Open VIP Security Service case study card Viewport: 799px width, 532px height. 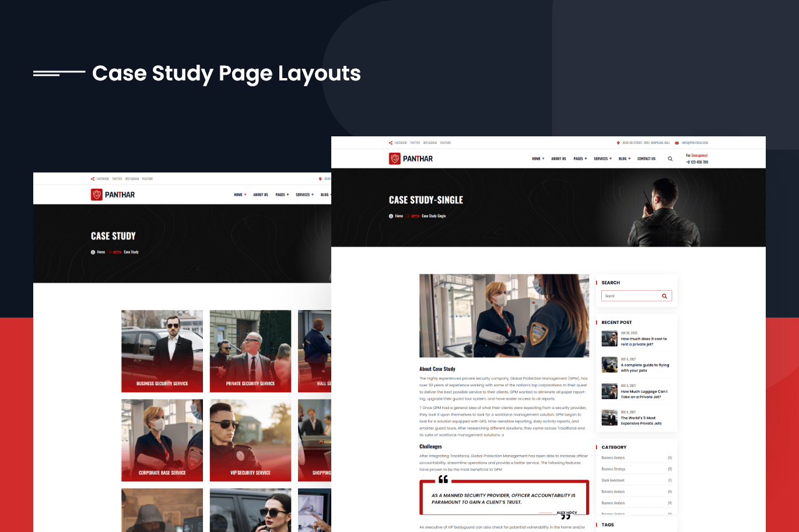point(250,441)
